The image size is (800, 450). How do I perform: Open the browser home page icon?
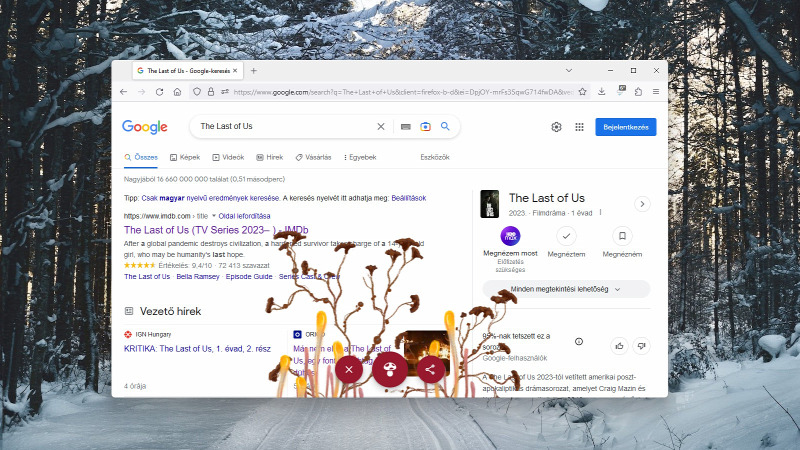[x=178, y=92]
